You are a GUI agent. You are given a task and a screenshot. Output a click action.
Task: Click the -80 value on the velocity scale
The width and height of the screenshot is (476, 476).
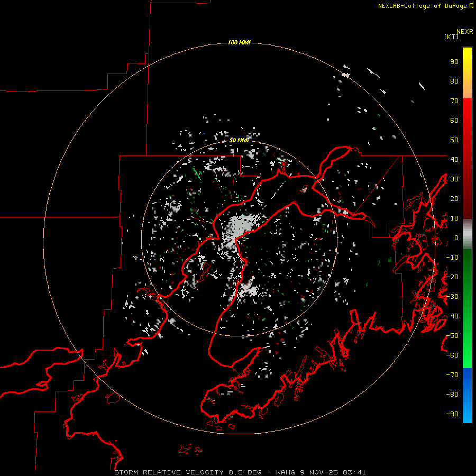[x=452, y=395]
